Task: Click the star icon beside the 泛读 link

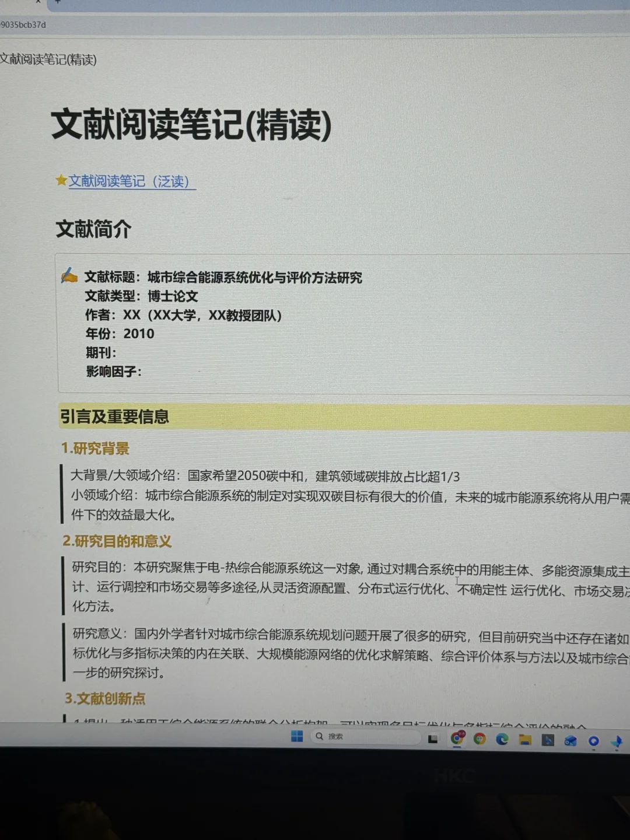Action: tap(61, 181)
